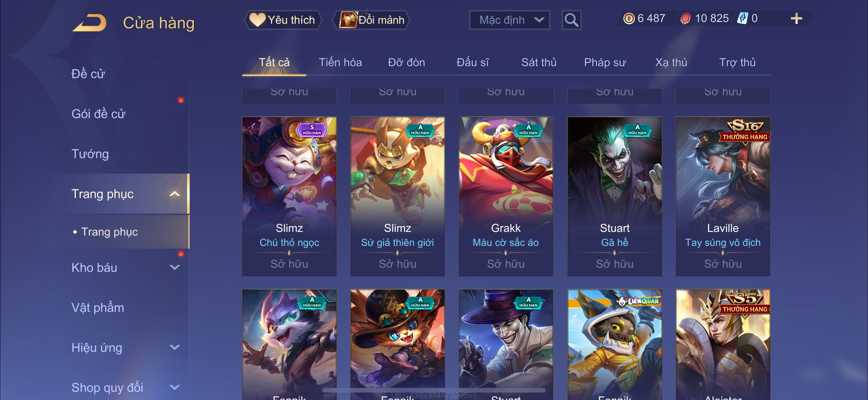This screenshot has height=400, width=868.
Task: Select Stuart Gã hề skin card
Action: pyautogui.click(x=615, y=196)
